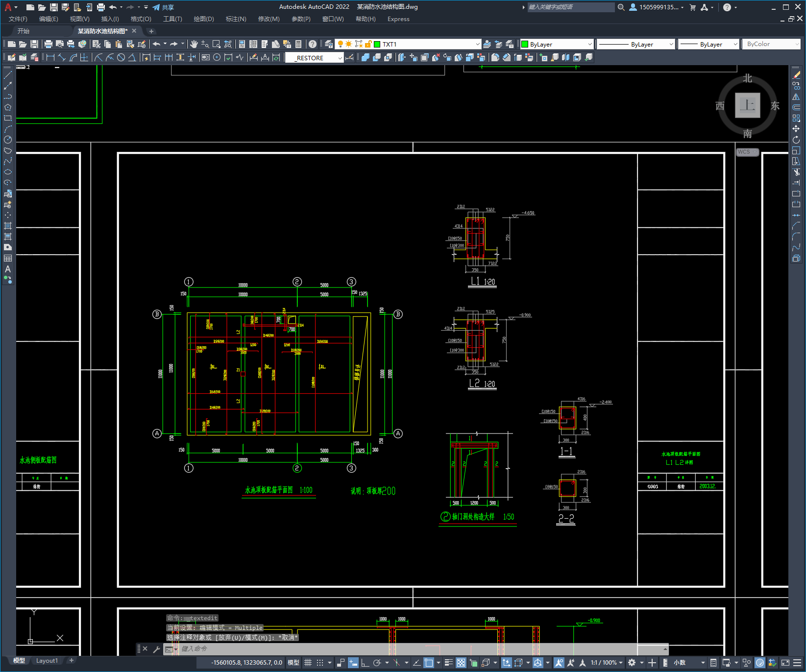Click the 模型 model space status button

[293, 663]
